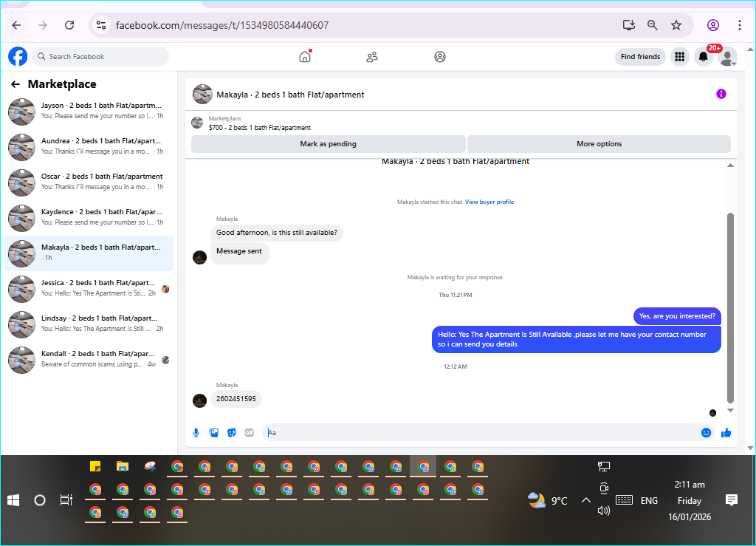This screenshot has height=546, width=756.
Task: Open Task View on the taskbar
Action: (66, 500)
